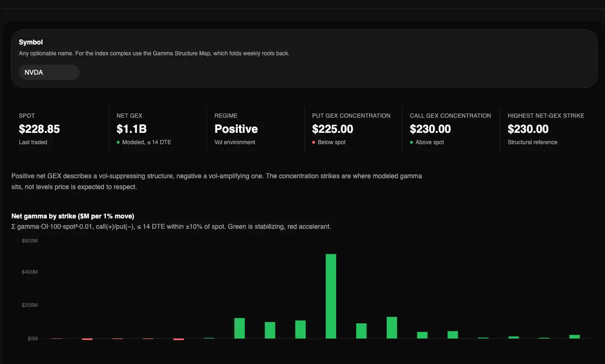
Task: Click the 'Net gamma by strike' chart title
Action: pyautogui.click(x=73, y=216)
